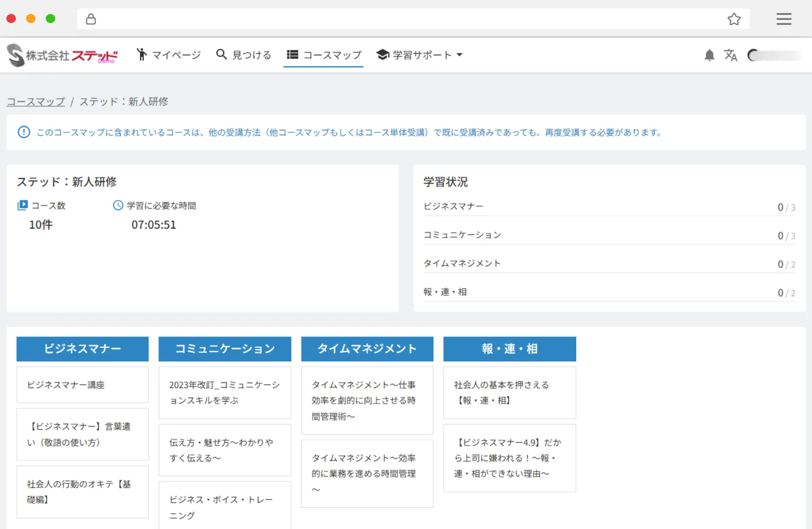Open the language translation icon
Image resolution: width=812 pixels, height=529 pixels.
(730, 55)
